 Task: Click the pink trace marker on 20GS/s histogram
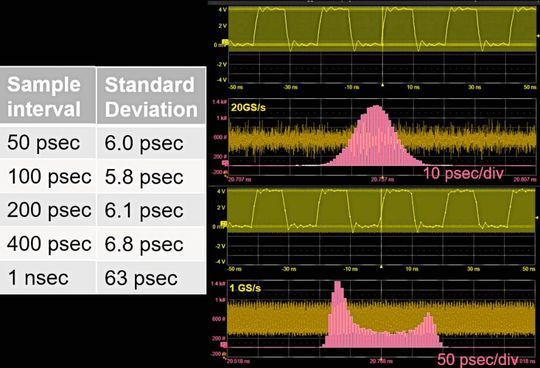tap(225, 162)
